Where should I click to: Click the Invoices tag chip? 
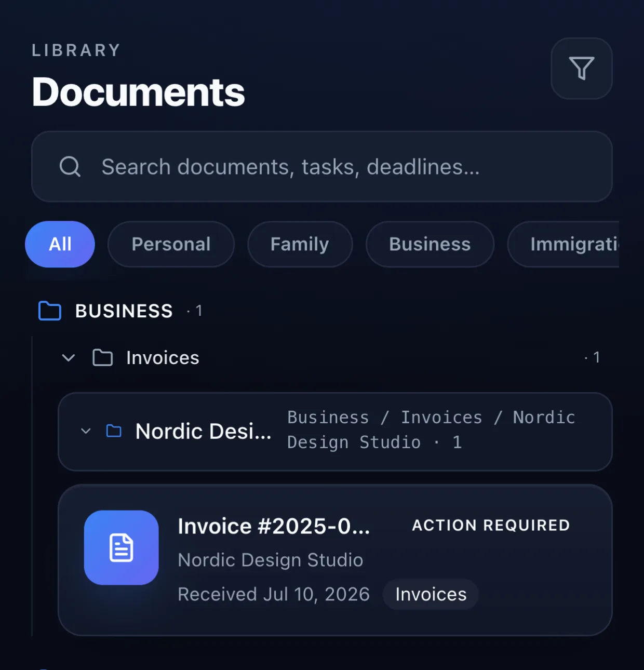coord(431,594)
